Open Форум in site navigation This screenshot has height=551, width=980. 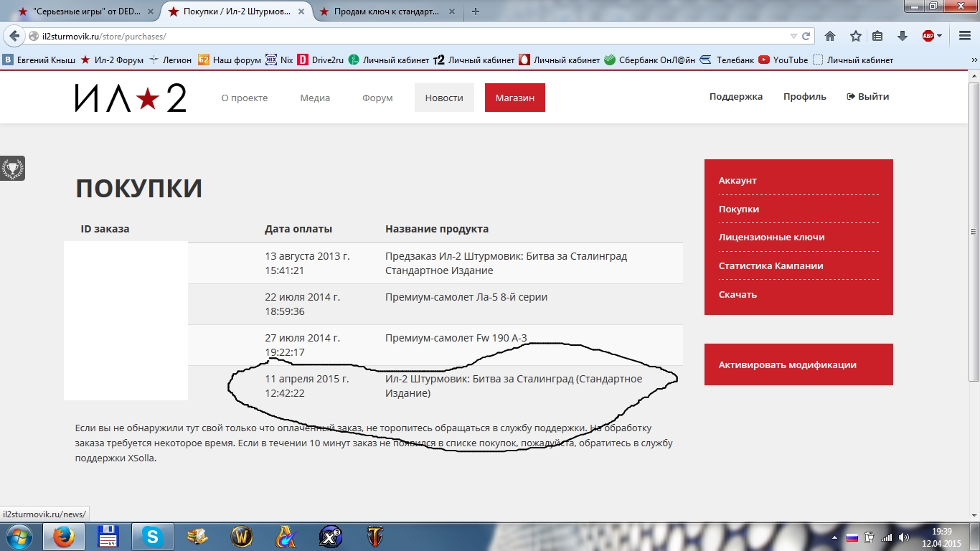pos(377,98)
